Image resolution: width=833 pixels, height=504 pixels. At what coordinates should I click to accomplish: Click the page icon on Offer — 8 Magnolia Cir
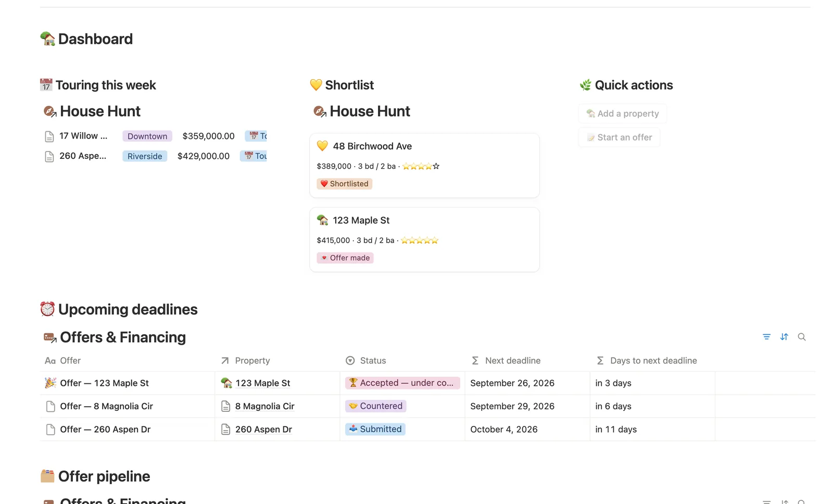click(x=51, y=406)
